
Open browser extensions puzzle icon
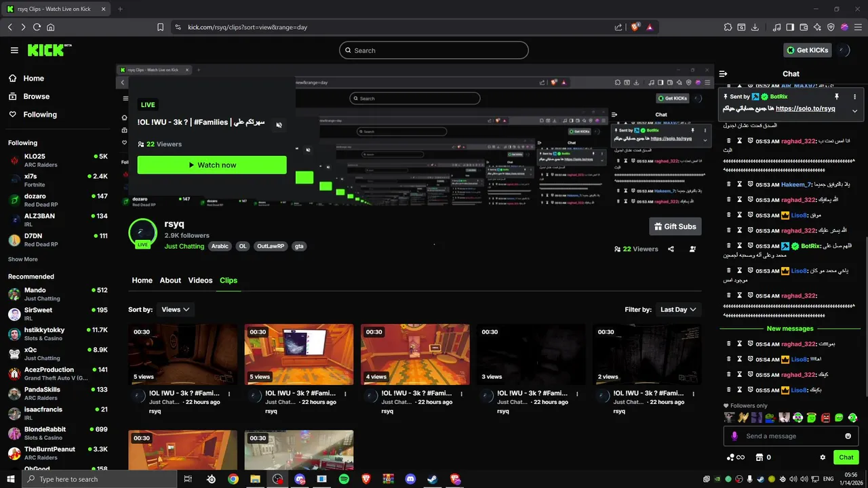click(x=728, y=27)
